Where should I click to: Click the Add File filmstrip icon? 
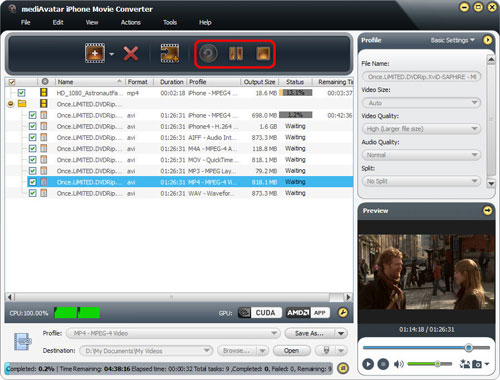[95, 53]
